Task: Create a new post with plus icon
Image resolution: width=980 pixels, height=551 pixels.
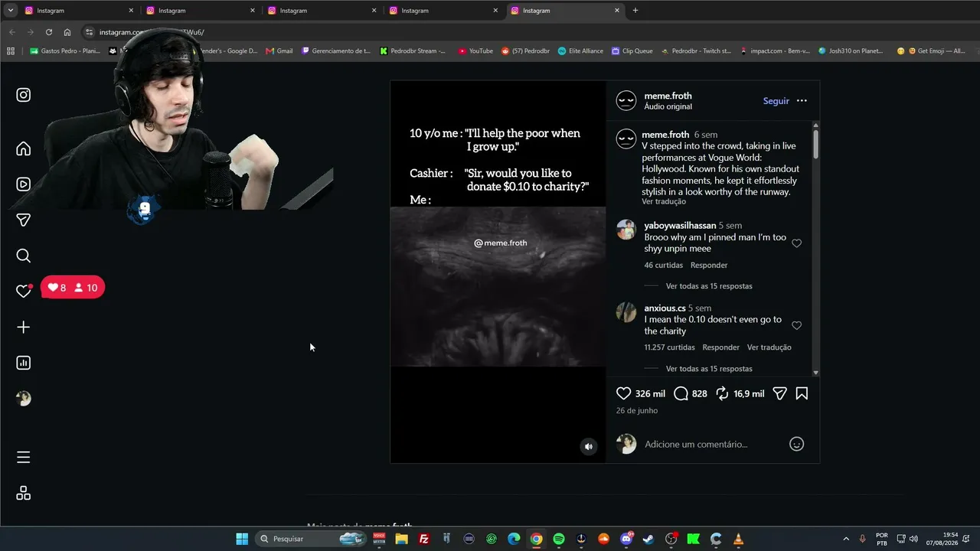Action: 24,328
